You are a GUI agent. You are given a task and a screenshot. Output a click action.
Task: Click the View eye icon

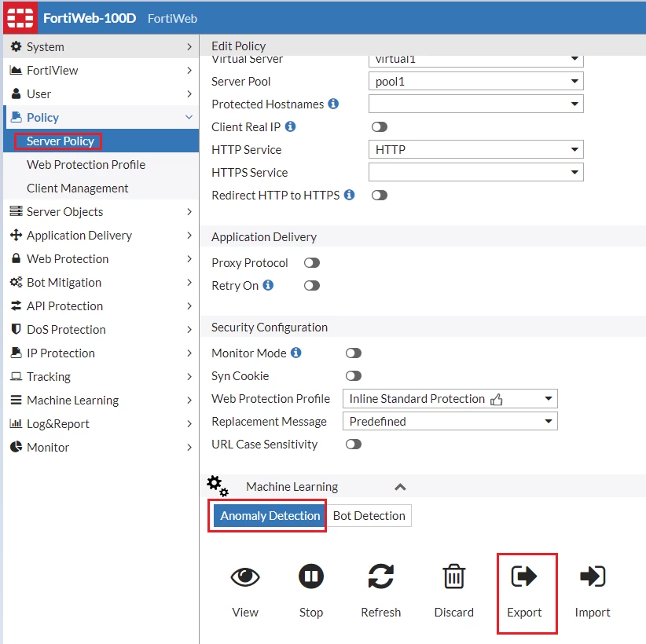pyautogui.click(x=245, y=576)
